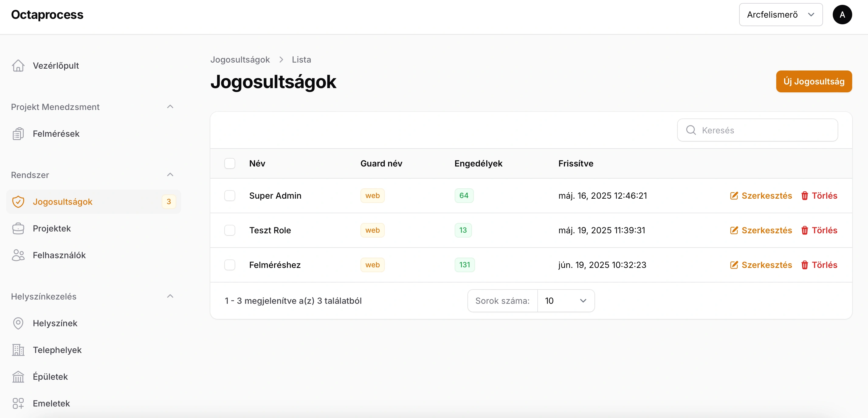Viewport: 868px width, 418px height.
Task: Open Felhasználók users icon
Action: tap(18, 255)
